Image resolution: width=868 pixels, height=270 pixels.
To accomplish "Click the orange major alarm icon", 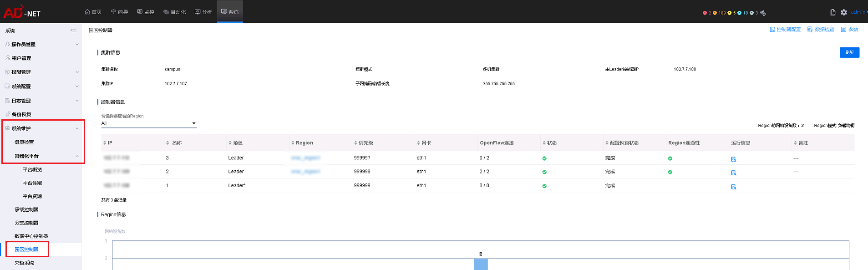I will point(715,13).
